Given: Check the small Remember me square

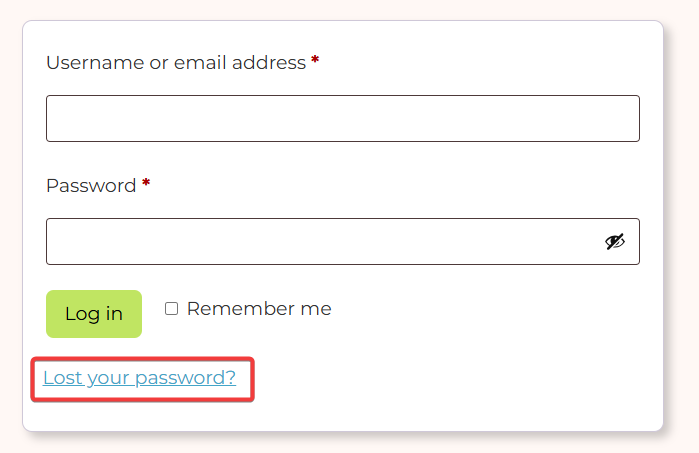Looking at the screenshot, I should [171, 309].
